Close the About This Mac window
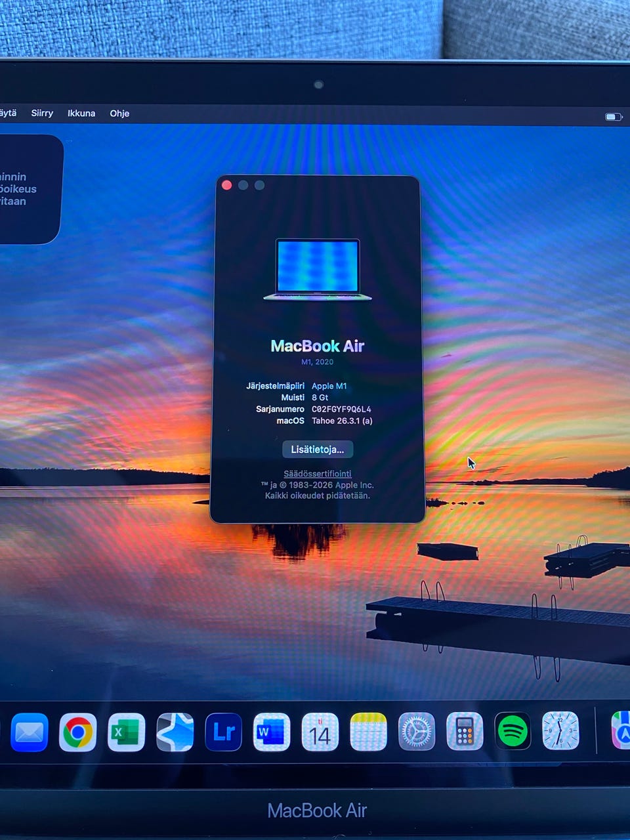This screenshot has width=630, height=840. click(x=227, y=185)
